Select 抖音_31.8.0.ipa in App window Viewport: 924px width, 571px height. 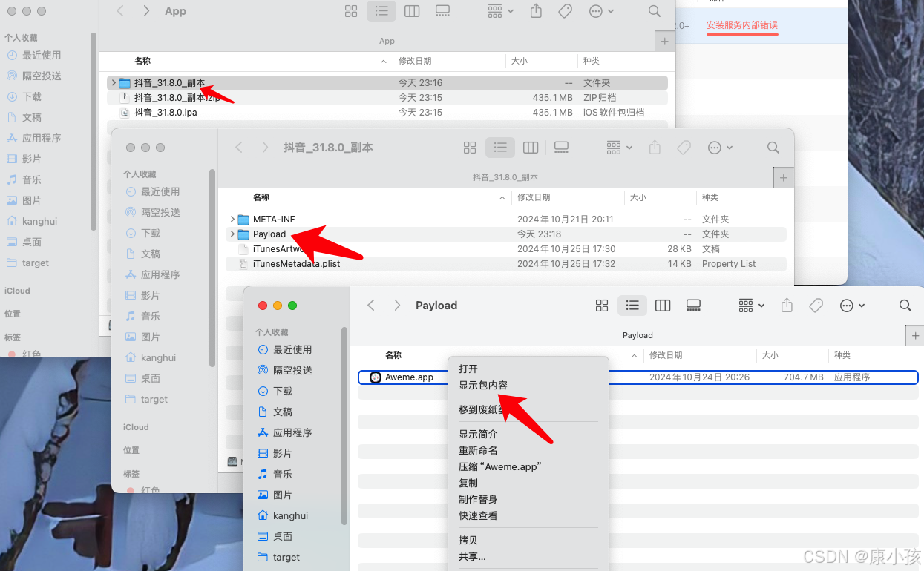[x=387, y=113]
